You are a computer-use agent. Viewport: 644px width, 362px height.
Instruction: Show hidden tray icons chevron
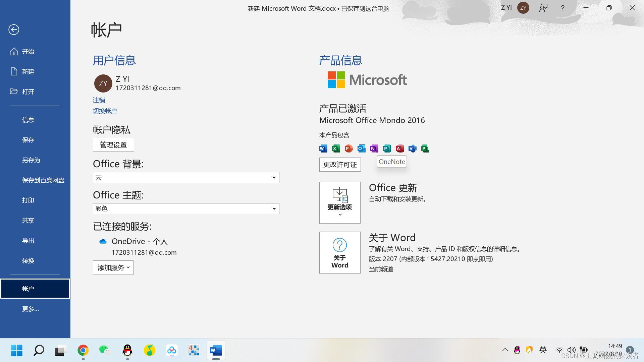505,350
